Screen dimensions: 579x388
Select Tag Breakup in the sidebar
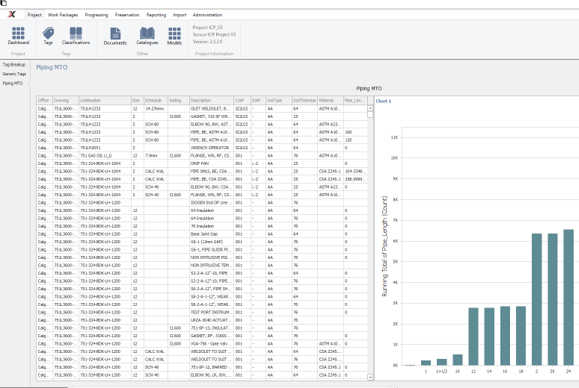click(14, 65)
